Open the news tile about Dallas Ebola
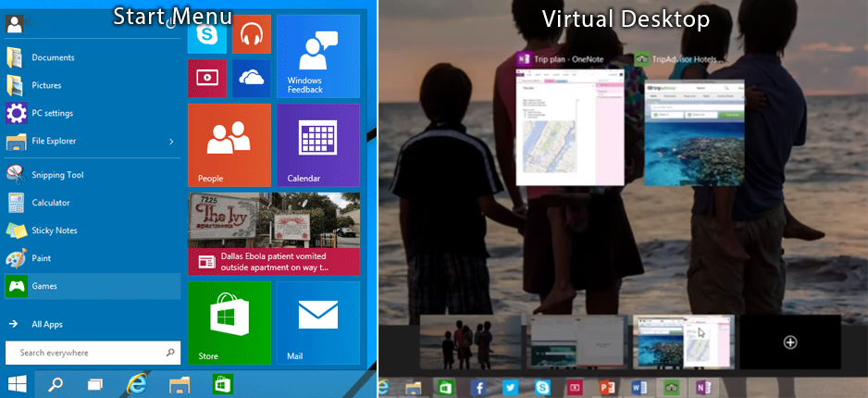The height and width of the screenshot is (398, 868). [274, 233]
